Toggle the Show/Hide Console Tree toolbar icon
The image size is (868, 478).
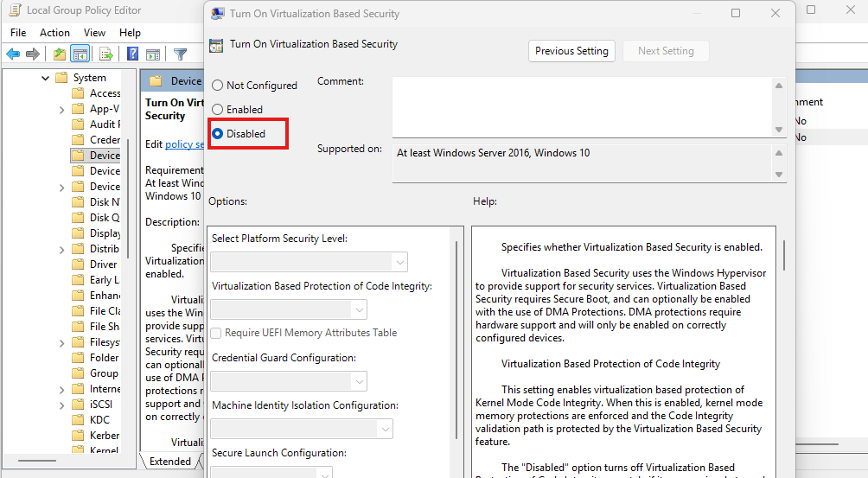[x=80, y=54]
